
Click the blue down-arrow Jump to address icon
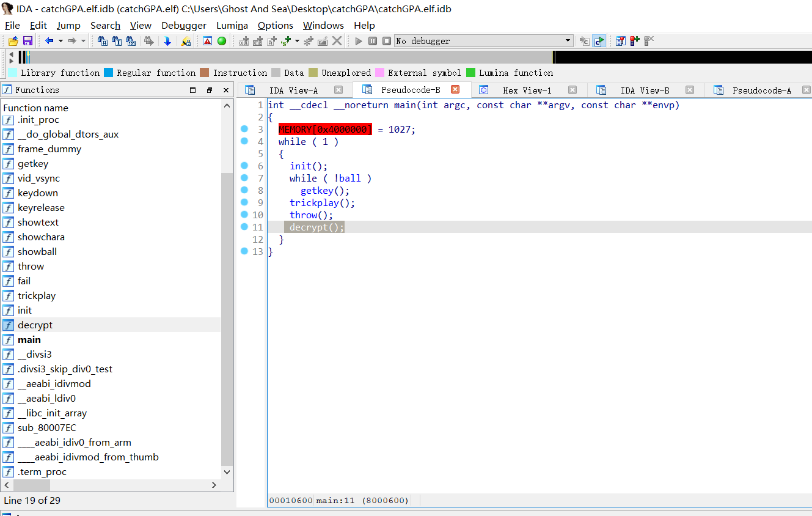pos(167,41)
